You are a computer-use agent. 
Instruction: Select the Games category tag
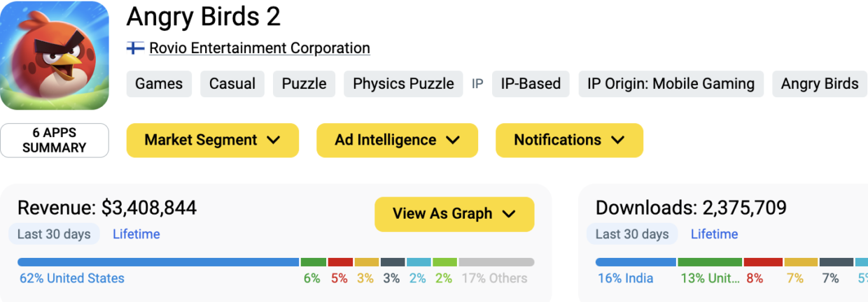[159, 84]
